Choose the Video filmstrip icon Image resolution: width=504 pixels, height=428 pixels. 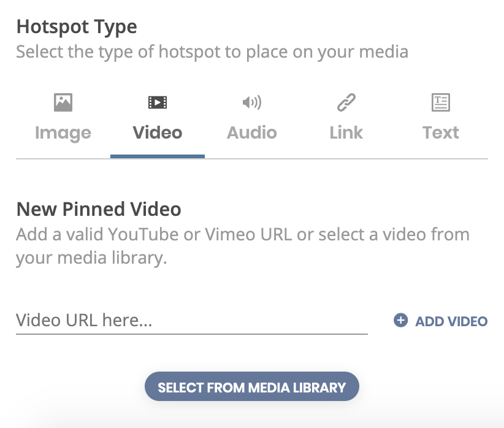158,102
